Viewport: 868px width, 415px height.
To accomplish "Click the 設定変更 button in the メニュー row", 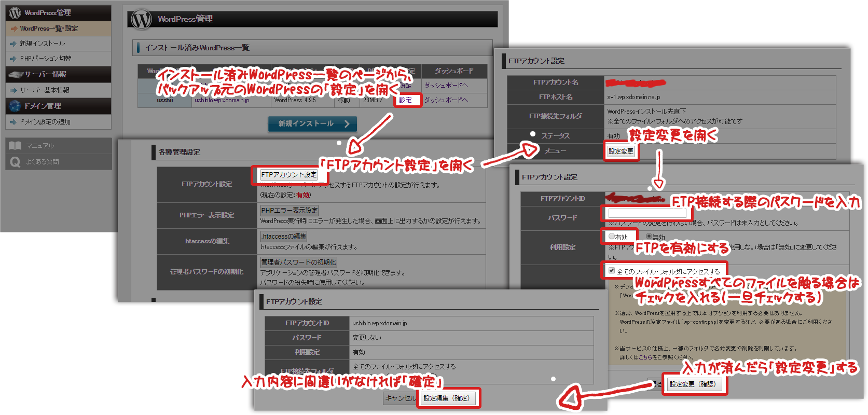I will (x=621, y=151).
